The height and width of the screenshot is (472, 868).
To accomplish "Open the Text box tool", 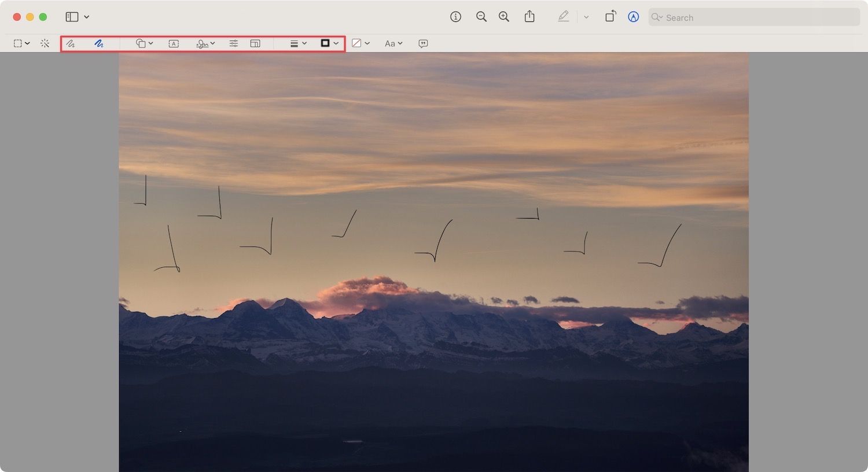I will click(173, 43).
